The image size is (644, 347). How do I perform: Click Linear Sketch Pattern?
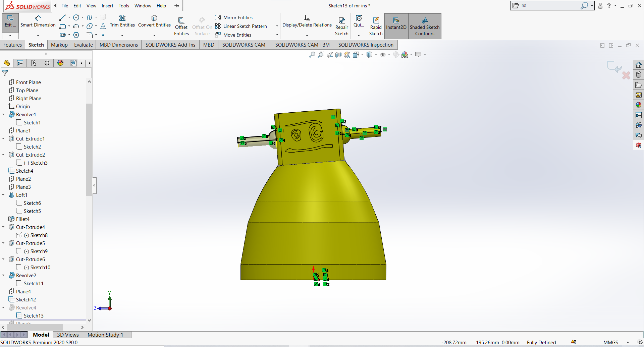point(241,26)
